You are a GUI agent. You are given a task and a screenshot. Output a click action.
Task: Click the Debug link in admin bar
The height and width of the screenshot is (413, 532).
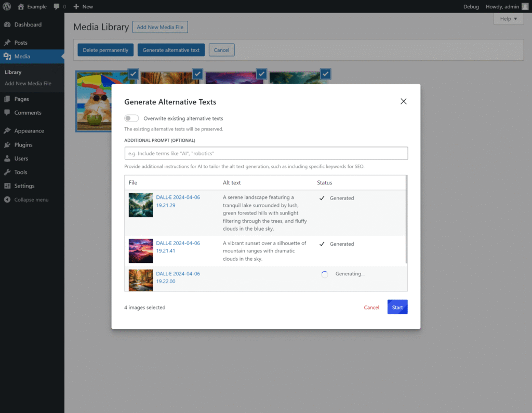point(471,6)
